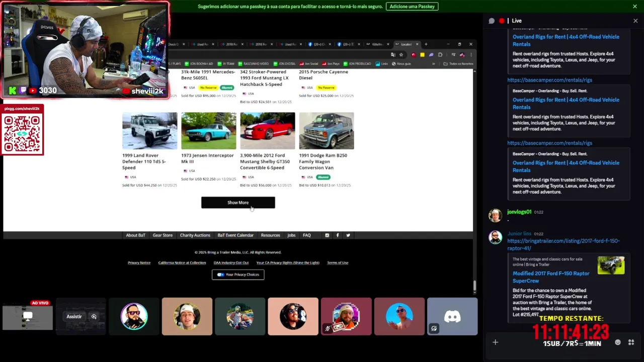Open the emoji picker in chat input

click(618, 342)
